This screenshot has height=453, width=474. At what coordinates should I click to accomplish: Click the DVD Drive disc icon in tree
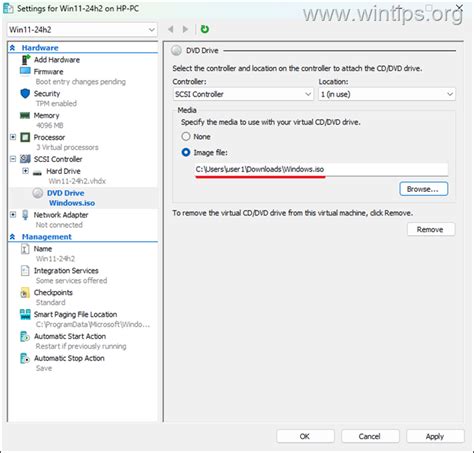pyautogui.click(x=38, y=193)
